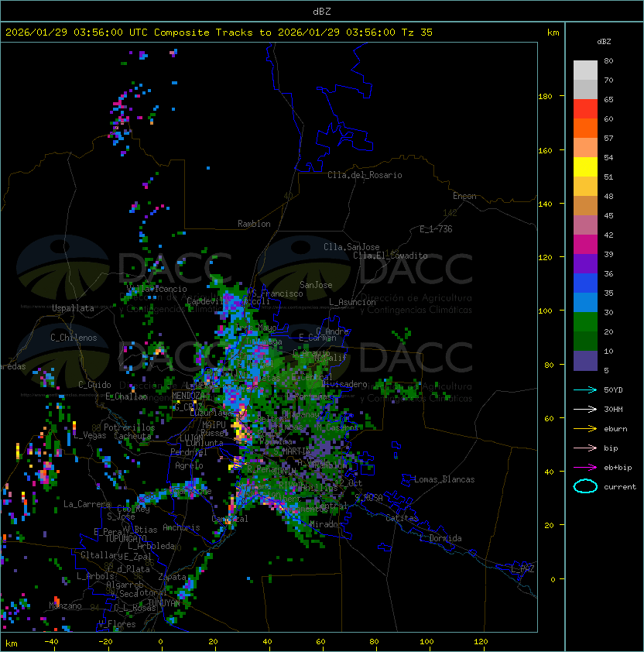The image size is (644, 652).
Task: Click the cyan 50YD arrow in legend
Action: coord(585,390)
